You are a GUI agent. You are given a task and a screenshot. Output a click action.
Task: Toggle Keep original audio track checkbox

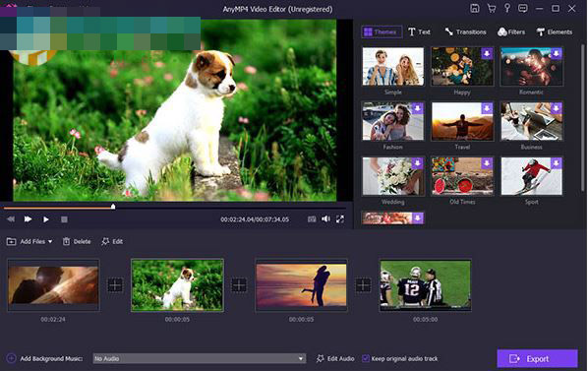coord(365,358)
